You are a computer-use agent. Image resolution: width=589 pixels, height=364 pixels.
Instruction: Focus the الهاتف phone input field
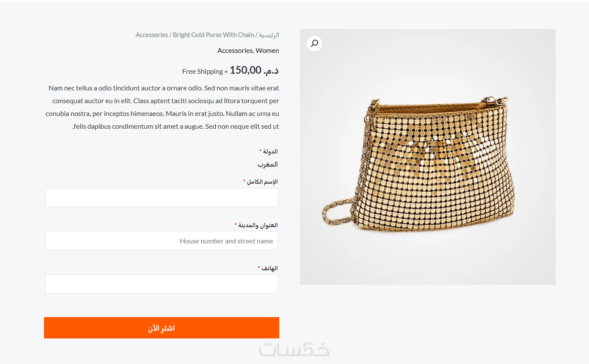(162, 284)
